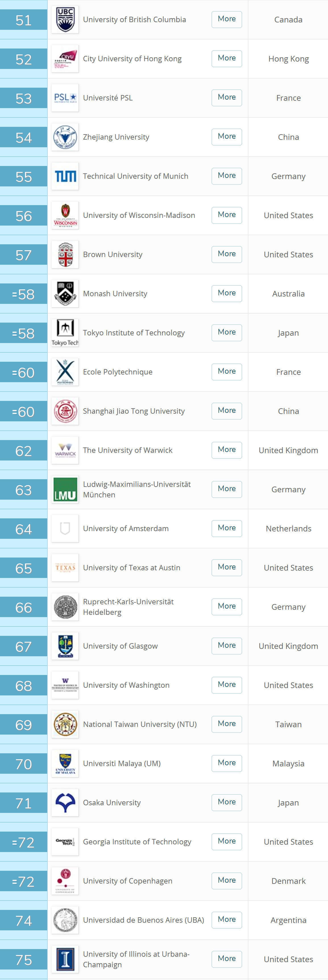Click the UBC university logo
Image resolution: width=328 pixels, height=980 pixels.
pos(65,19)
